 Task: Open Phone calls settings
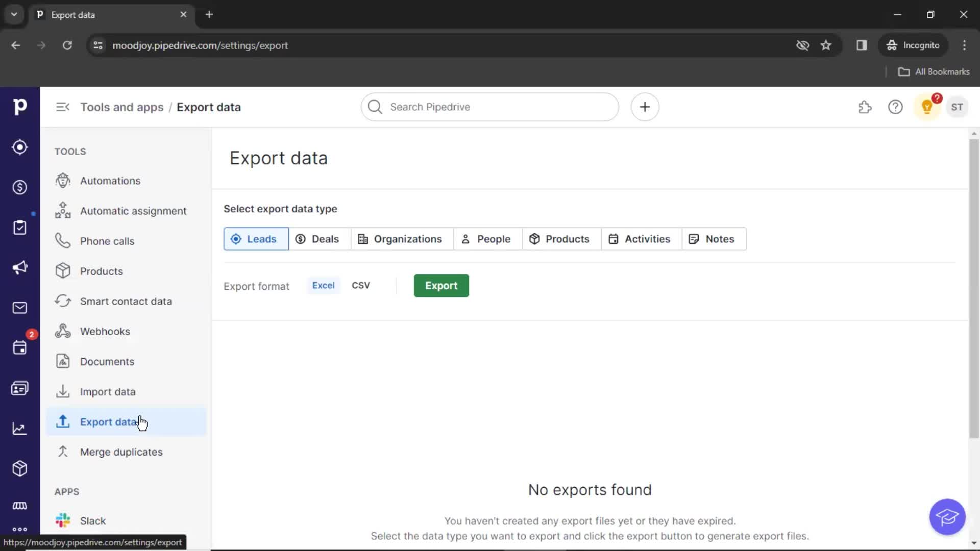pyautogui.click(x=107, y=241)
